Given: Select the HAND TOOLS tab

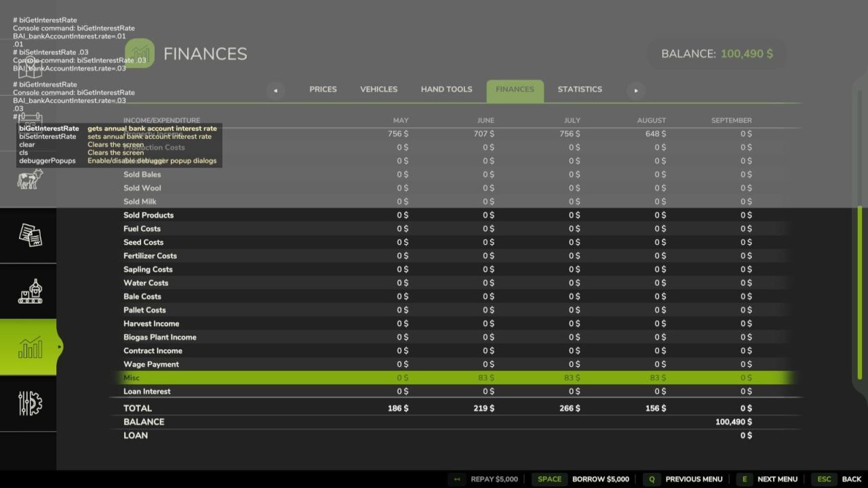Looking at the screenshot, I should pos(446,89).
